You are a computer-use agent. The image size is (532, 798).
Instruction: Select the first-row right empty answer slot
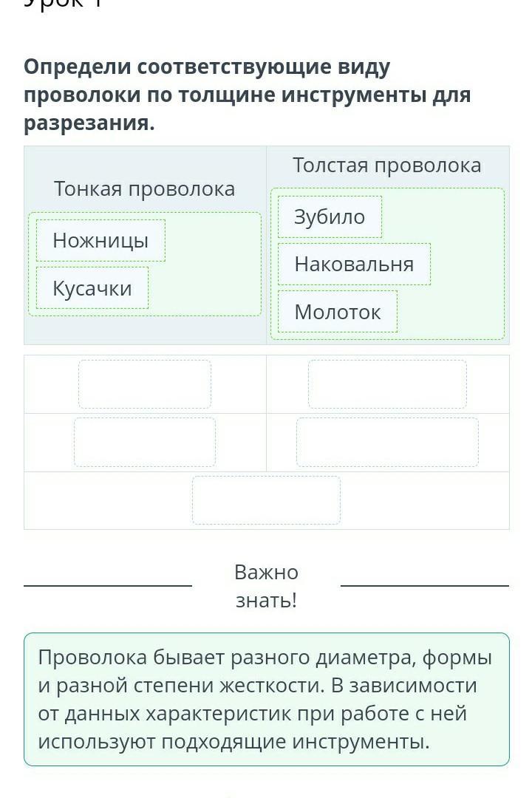(x=387, y=384)
